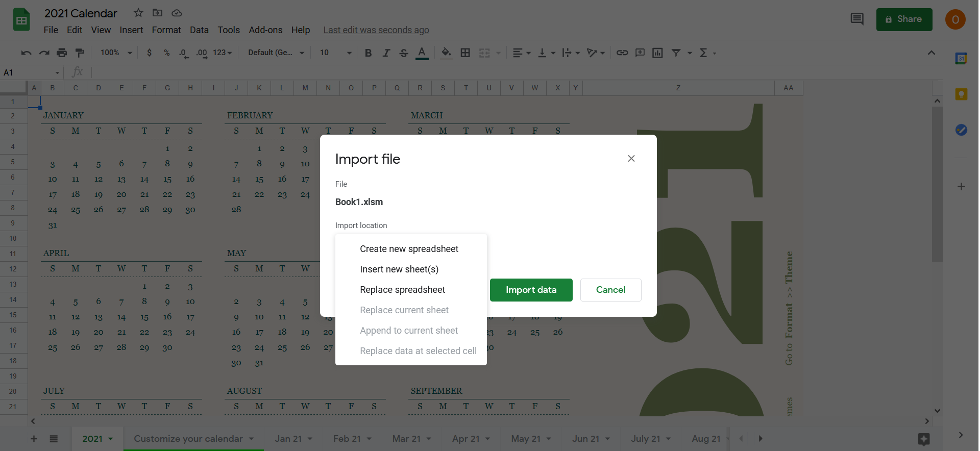980x451 pixels.
Task: Open the zoom 100% dropdown
Action: [116, 53]
